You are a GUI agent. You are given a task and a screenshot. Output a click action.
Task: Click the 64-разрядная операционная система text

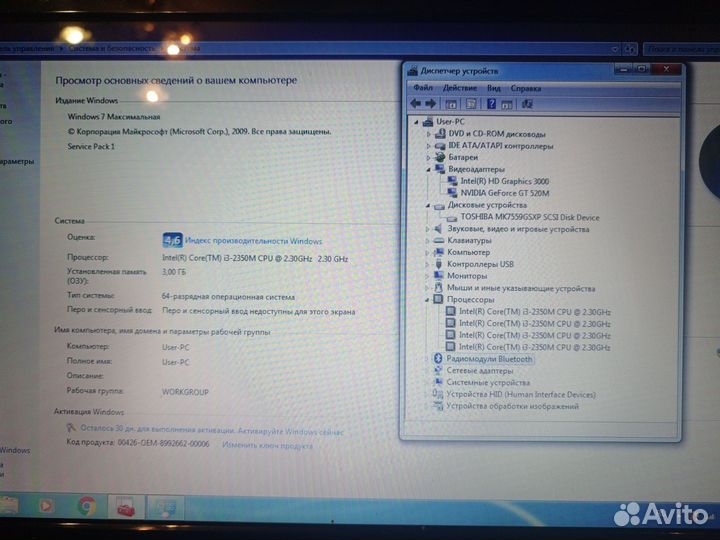click(228, 297)
